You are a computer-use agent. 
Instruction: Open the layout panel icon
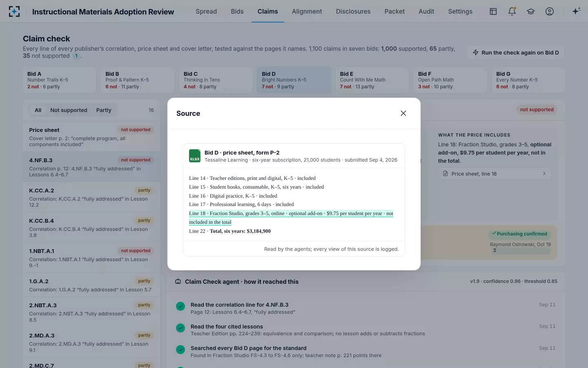(493, 11)
